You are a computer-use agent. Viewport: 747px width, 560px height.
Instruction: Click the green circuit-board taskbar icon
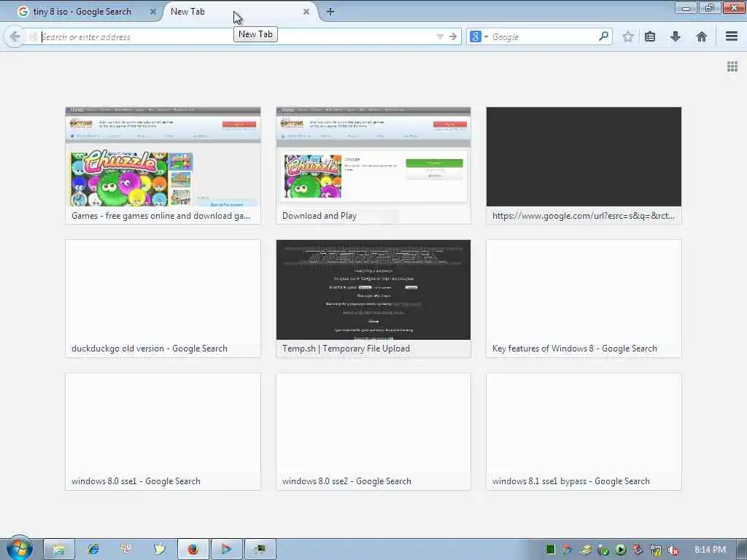pos(260,550)
